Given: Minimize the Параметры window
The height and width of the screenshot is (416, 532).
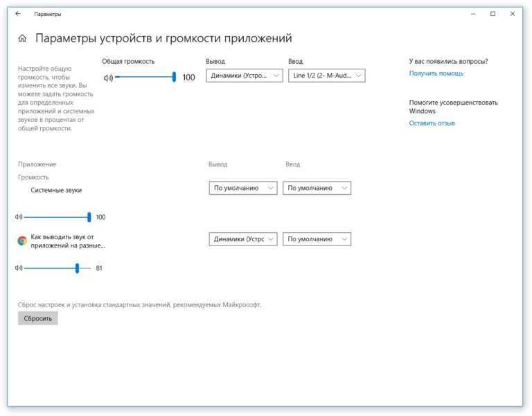Looking at the screenshot, I should 473,14.
